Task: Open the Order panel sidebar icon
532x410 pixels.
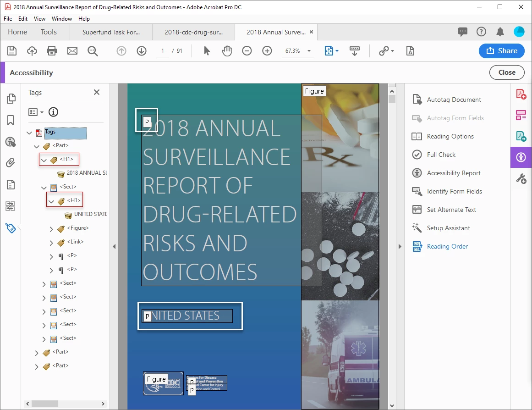Action: click(11, 206)
